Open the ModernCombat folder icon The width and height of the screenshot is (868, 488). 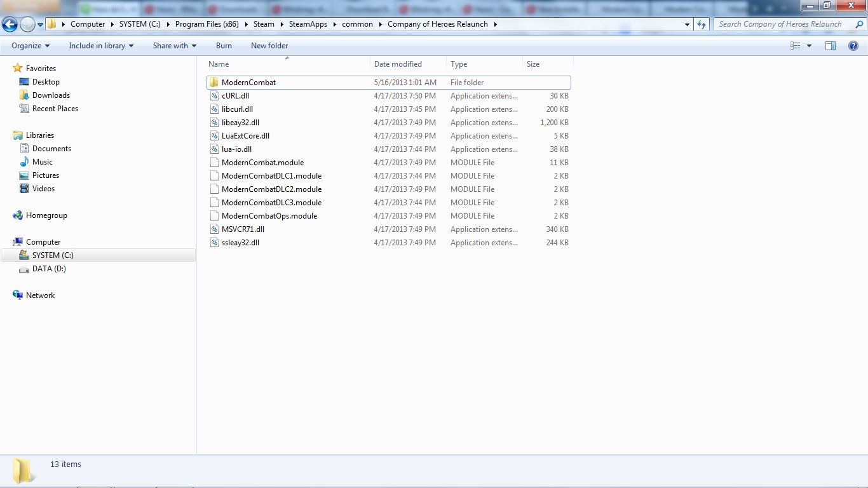tap(214, 83)
